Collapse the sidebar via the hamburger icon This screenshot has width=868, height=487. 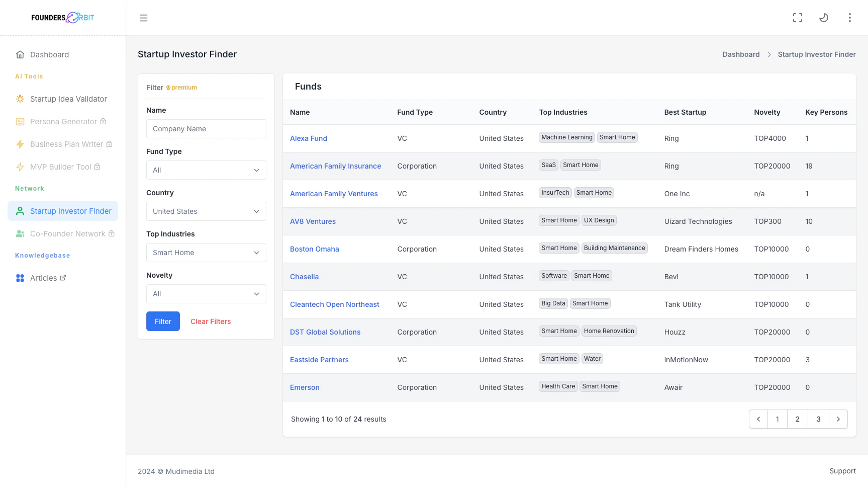click(x=144, y=18)
